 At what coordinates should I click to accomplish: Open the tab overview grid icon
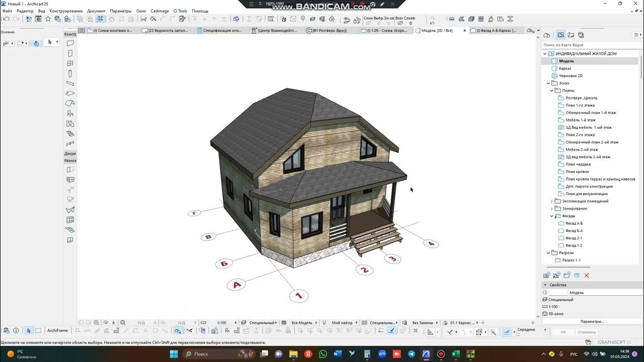(82, 31)
